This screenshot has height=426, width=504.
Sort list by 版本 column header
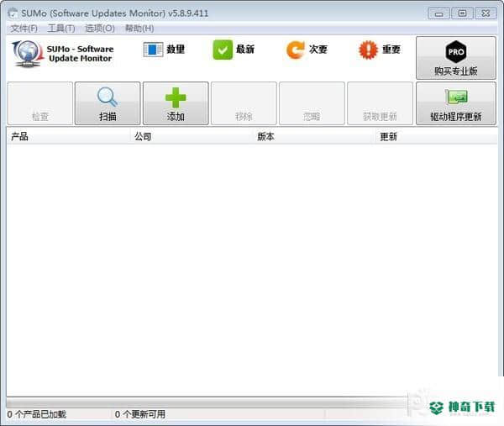pos(314,137)
